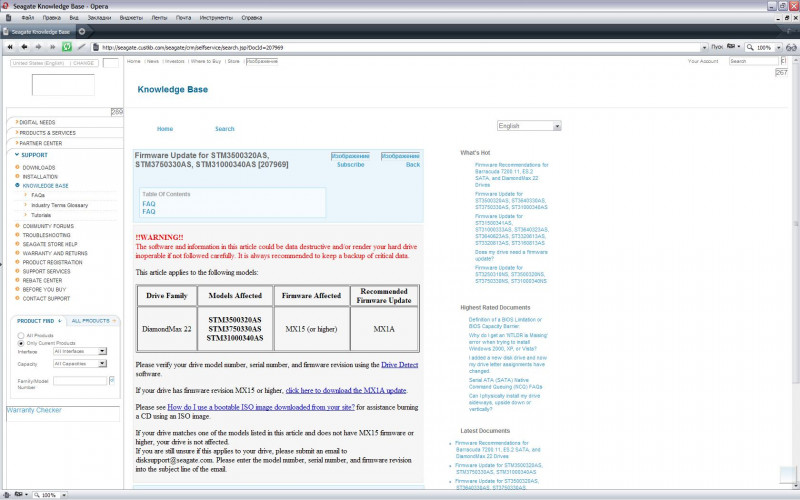
Task: Open 'Does my drive need a firmware update?'
Action: point(511,255)
